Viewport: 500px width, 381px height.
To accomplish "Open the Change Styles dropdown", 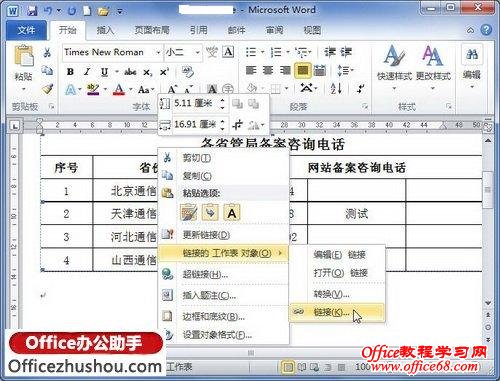I will 433,68.
